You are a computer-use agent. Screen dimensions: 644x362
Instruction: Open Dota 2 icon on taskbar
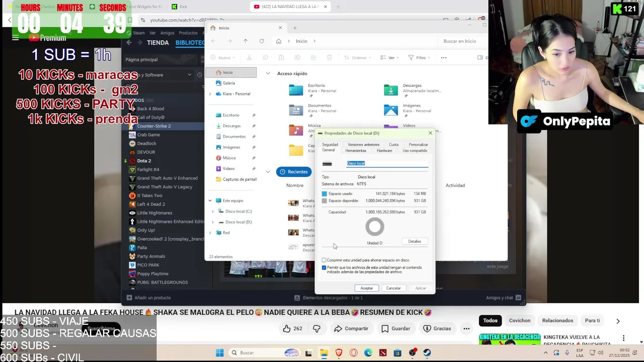pyautogui.click(x=383, y=352)
